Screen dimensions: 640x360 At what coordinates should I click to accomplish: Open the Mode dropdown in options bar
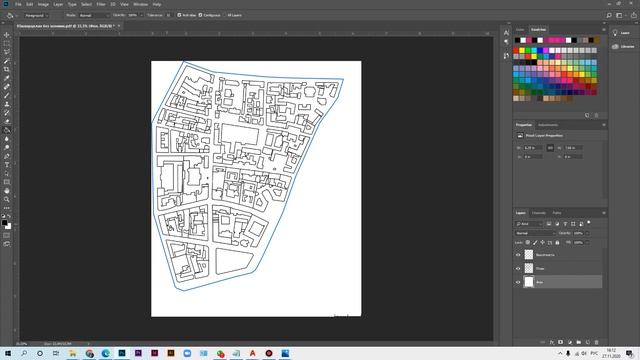point(94,16)
